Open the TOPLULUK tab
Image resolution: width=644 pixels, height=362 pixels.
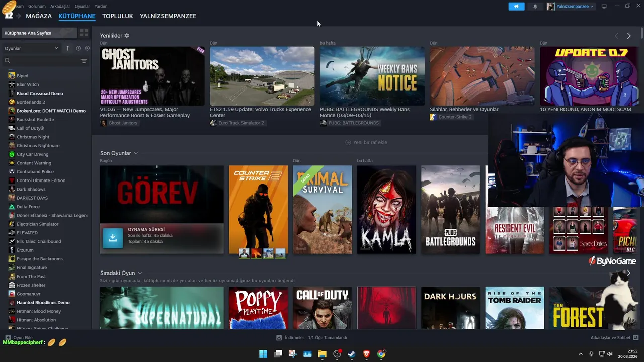click(x=118, y=16)
